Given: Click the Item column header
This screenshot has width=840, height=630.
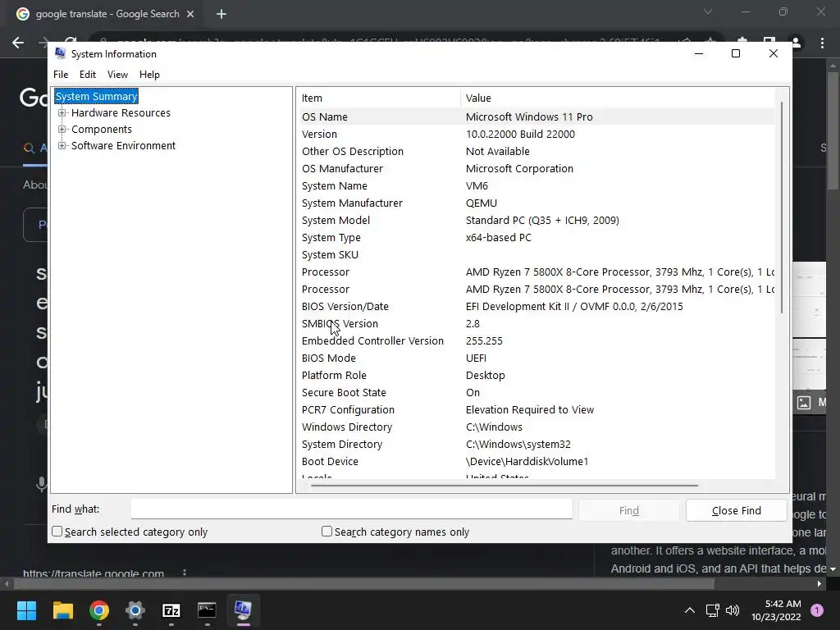Looking at the screenshot, I should point(378,98).
